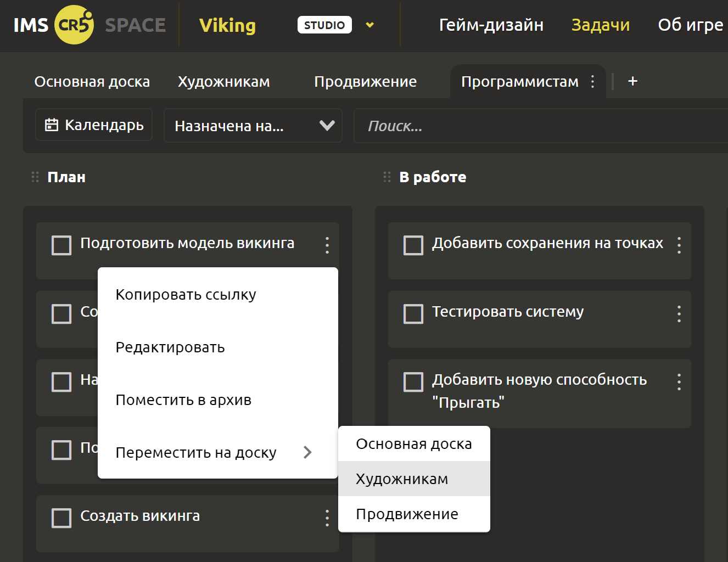This screenshot has width=728, height=562.
Task: Open the Viking project link
Action: click(x=227, y=25)
